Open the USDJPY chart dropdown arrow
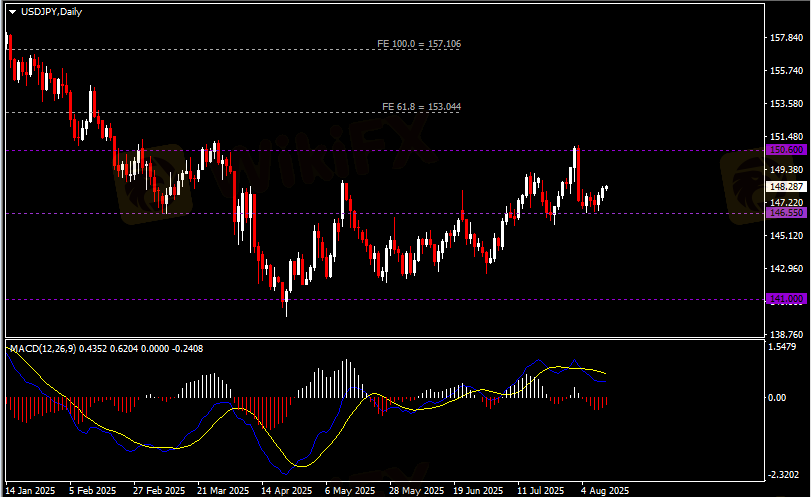Viewport: 811px width, 497px height. (12, 11)
